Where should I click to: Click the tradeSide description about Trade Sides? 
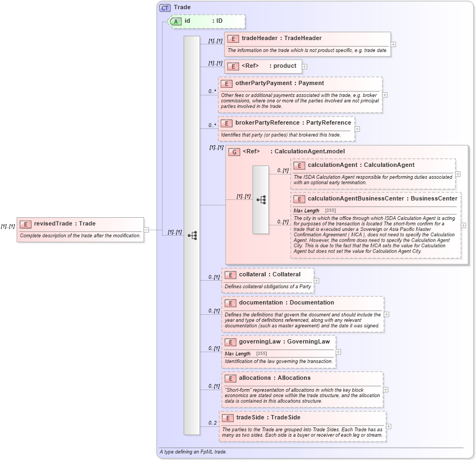pyautogui.click(x=303, y=432)
